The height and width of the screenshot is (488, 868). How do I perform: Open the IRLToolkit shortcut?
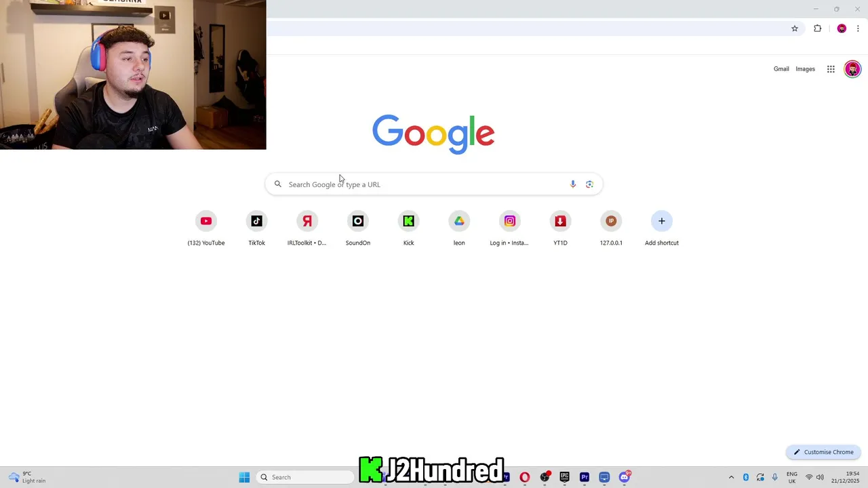(x=307, y=228)
